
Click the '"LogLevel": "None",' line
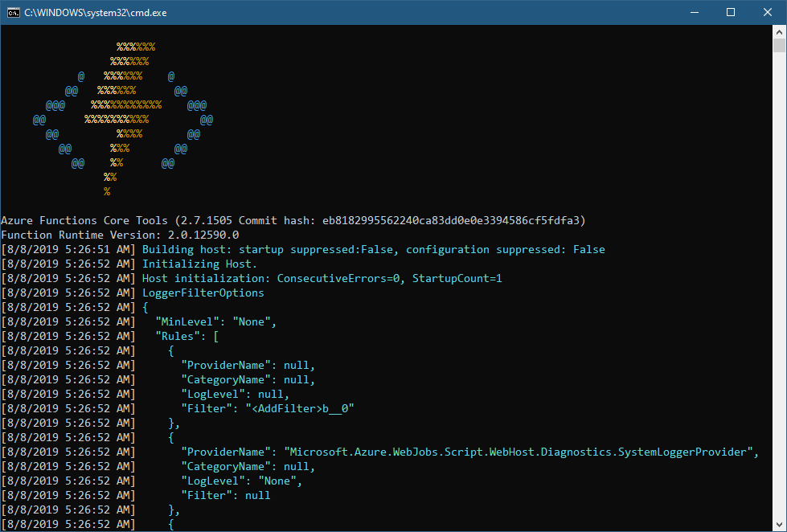242,481
